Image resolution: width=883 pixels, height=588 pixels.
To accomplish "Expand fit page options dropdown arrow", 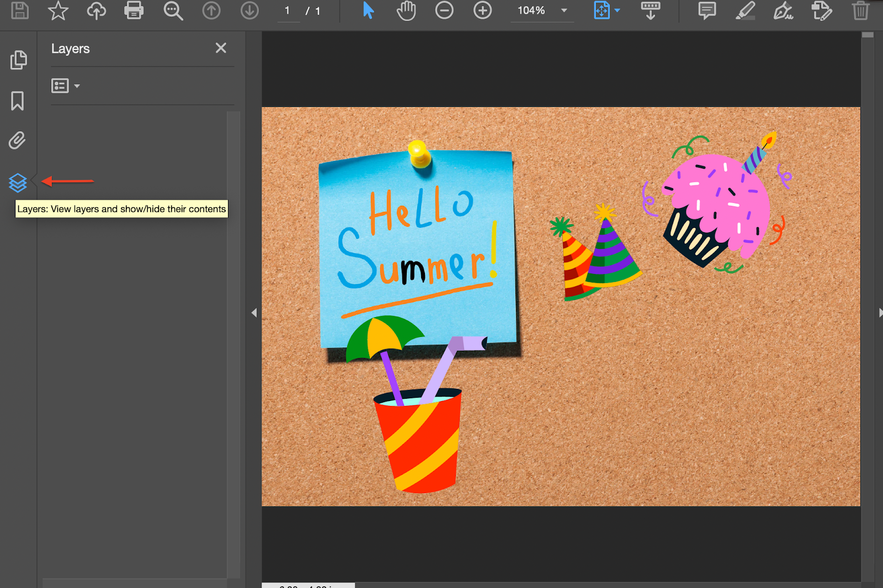I will 618,10.
